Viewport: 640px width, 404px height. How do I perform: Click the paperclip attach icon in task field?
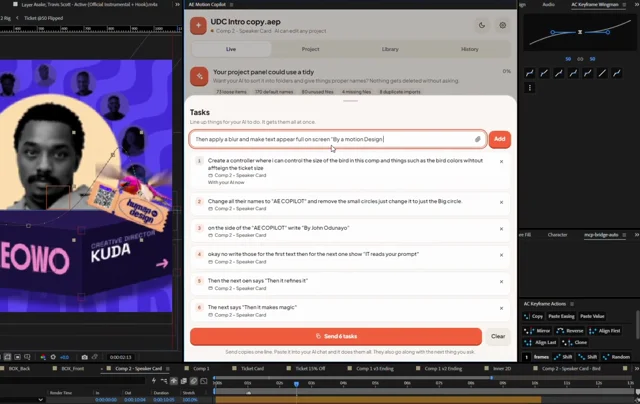pos(478,139)
